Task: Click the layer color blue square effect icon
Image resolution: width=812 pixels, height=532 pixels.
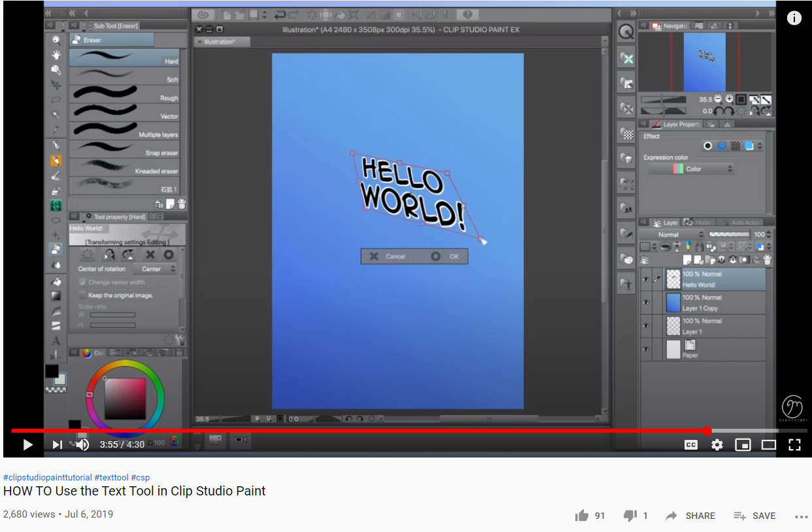Action: coord(749,146)
